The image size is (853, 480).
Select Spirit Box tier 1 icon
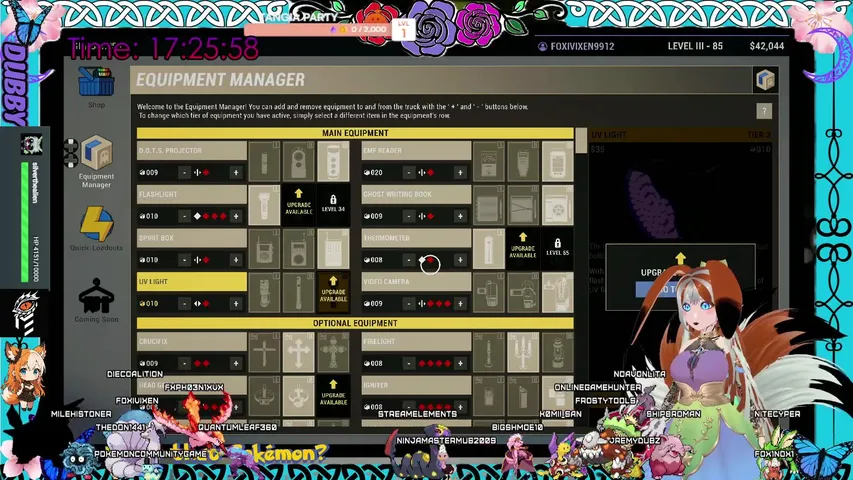(x=264, y=249)
